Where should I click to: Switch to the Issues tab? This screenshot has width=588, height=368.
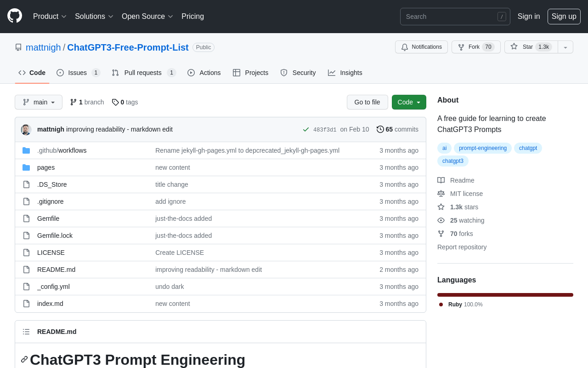point(78,73)
